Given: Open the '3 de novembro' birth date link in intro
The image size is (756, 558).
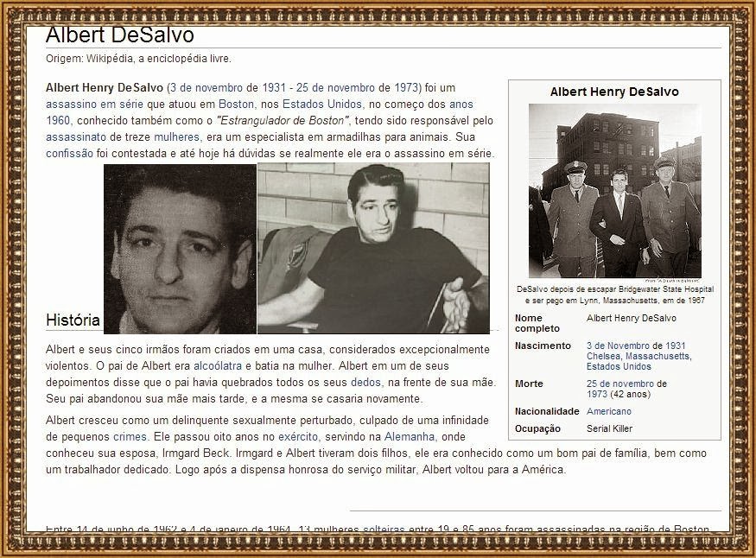Looking at the screenshot, I should [206, 88].
